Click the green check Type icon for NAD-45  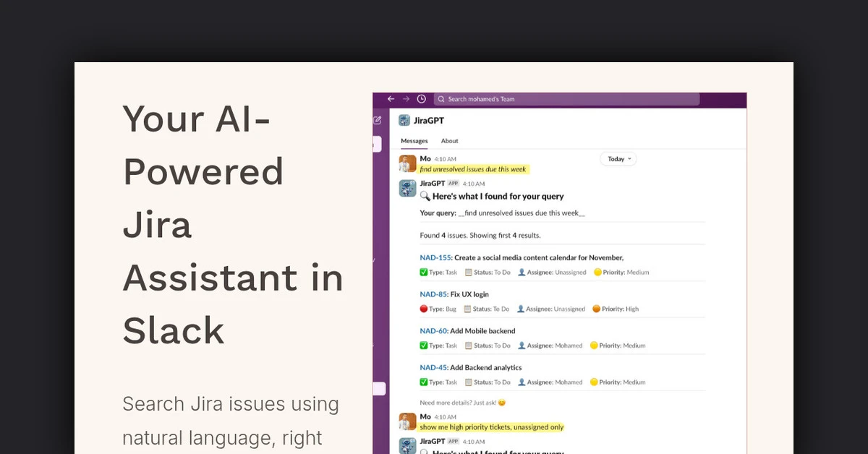[424, 382]
